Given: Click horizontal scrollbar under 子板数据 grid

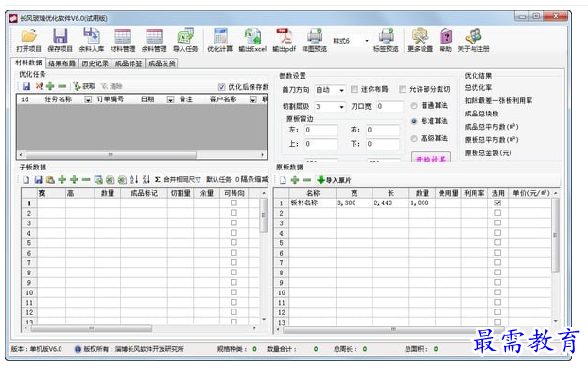Looking at the screenshot, I should (x=92, y=328).
